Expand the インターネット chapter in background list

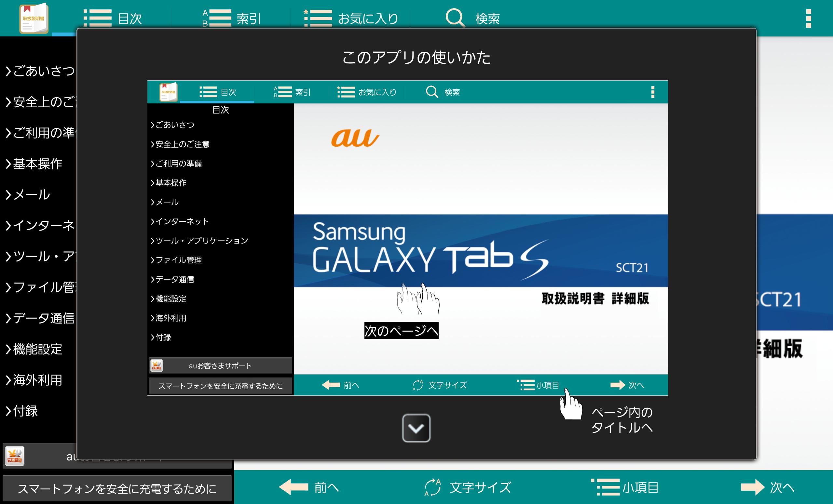pyautogui.click(x=40, y=225)
